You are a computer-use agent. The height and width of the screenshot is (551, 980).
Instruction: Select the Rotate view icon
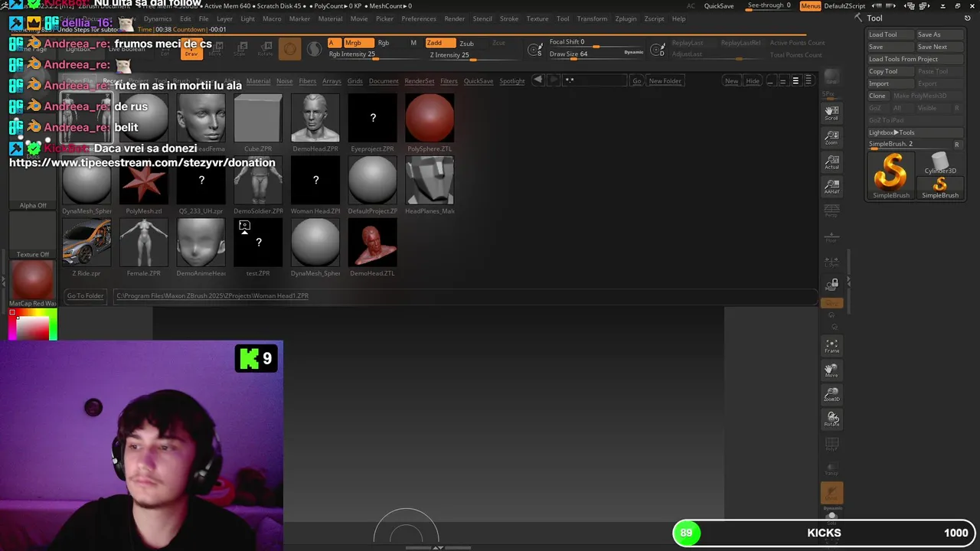[831, 419]
